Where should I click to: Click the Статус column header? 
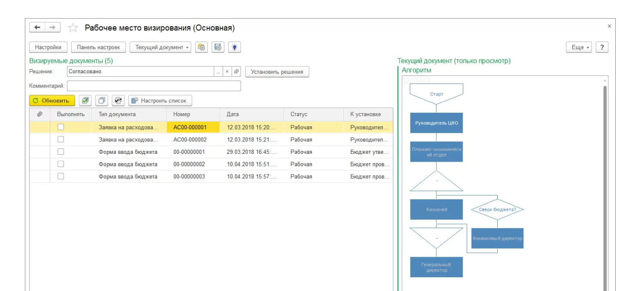(313, 114)
